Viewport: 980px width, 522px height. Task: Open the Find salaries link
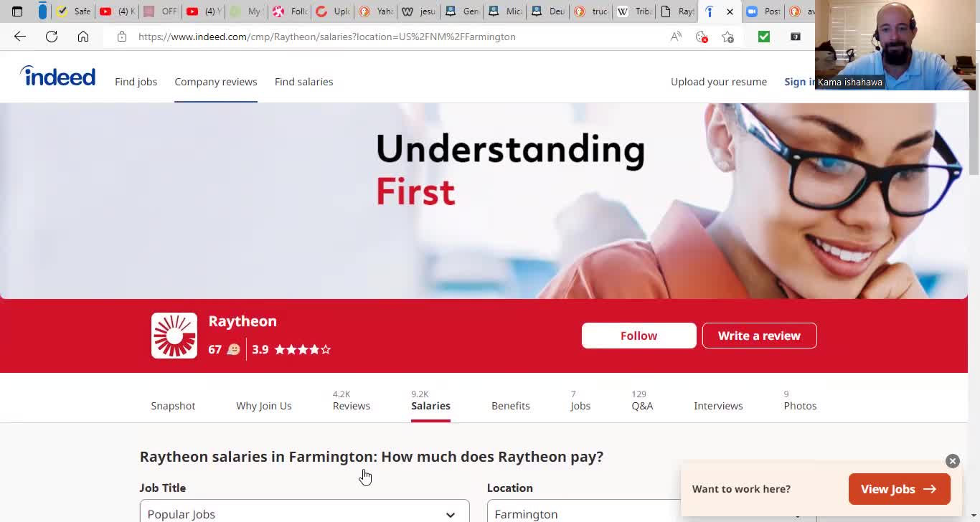point(304,82)
